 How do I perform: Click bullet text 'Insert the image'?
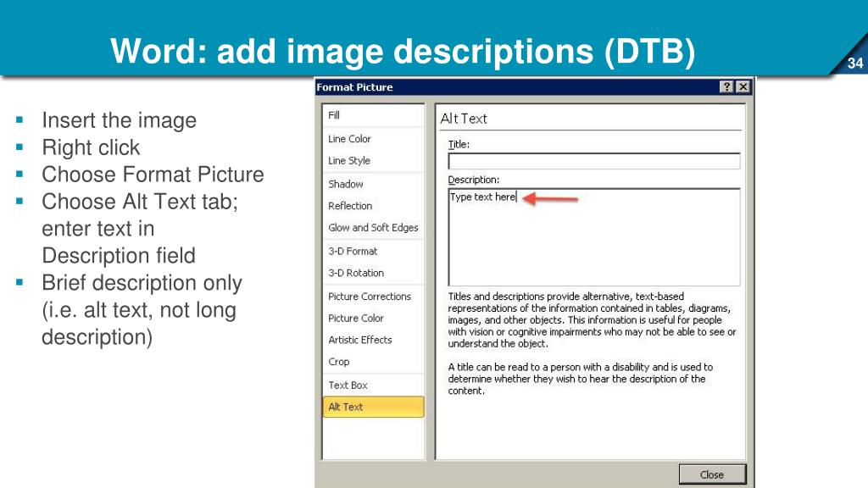tap(119, 120)
